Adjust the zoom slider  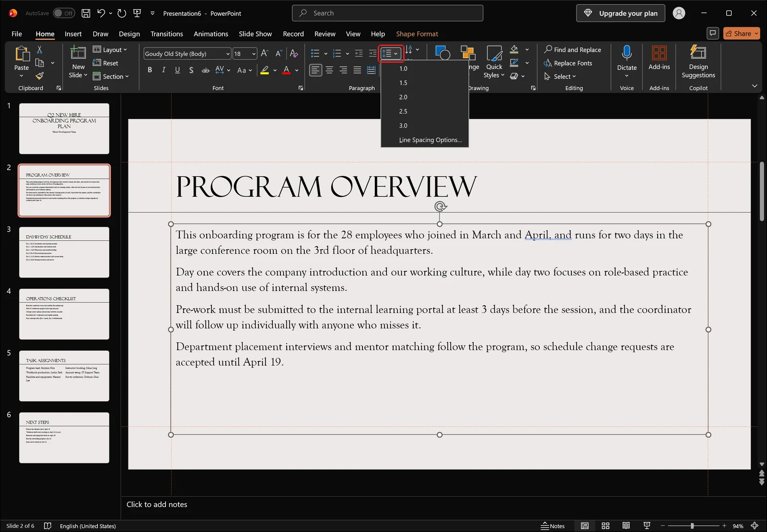692,526
